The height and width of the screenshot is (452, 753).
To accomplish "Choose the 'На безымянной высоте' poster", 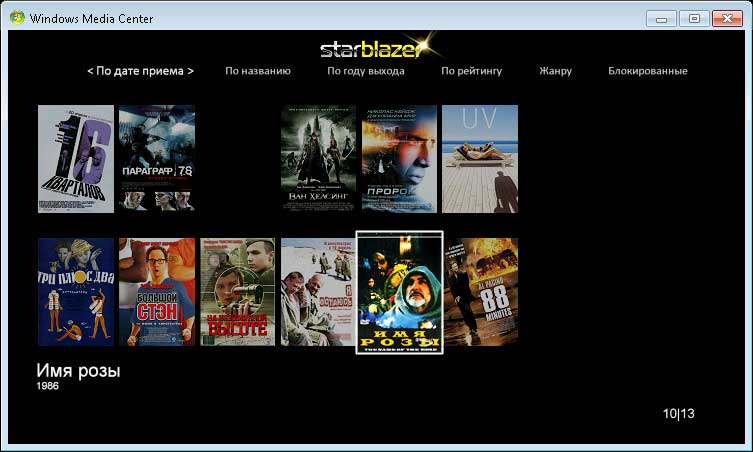I will click(238, 292).
